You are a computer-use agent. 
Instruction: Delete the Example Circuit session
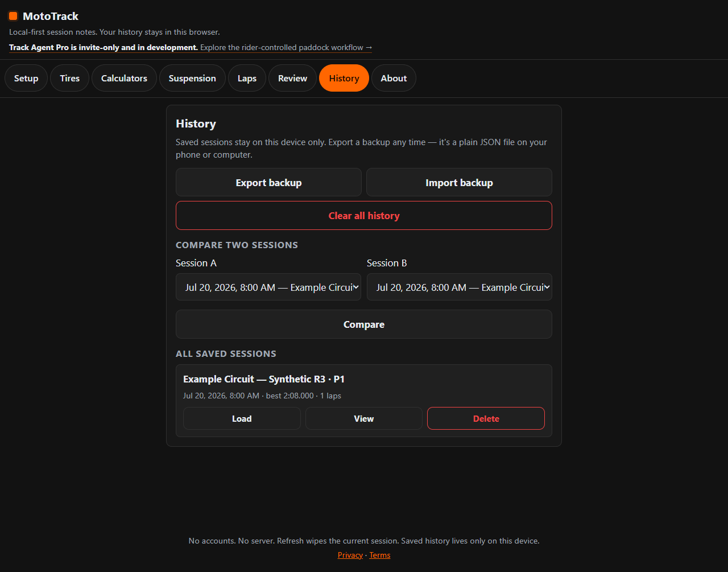[x=486, y=418]
